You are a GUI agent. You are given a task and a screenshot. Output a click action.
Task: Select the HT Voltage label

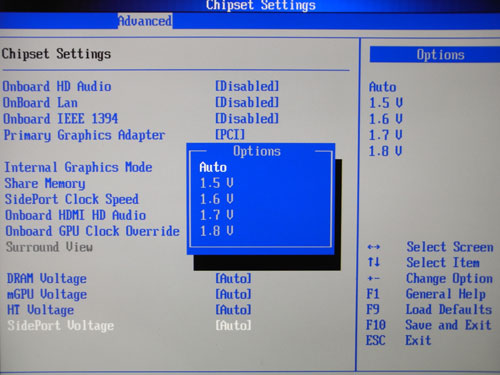[41, 310]
